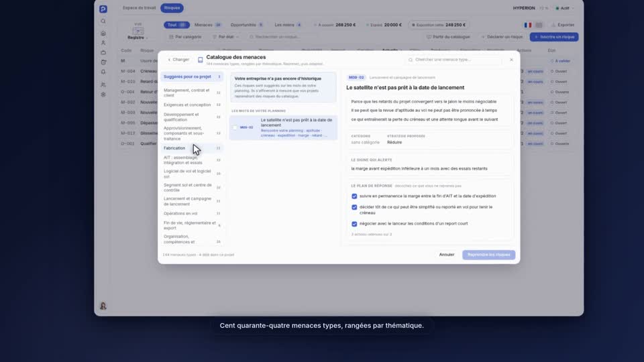Open the person icon in sidebar
644x362 pixels.
pyautogui.click(x=103, y=43)
